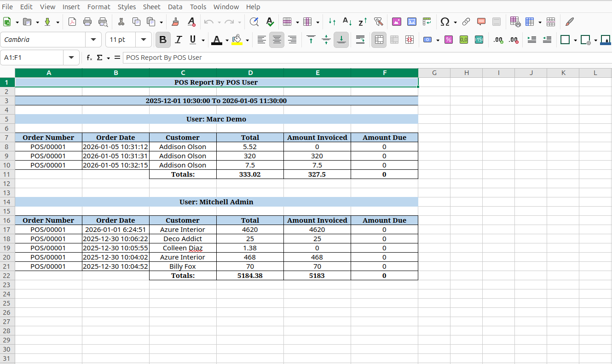Toggle Underline formatting
612x364 pixels.
(x=192, y=40)
